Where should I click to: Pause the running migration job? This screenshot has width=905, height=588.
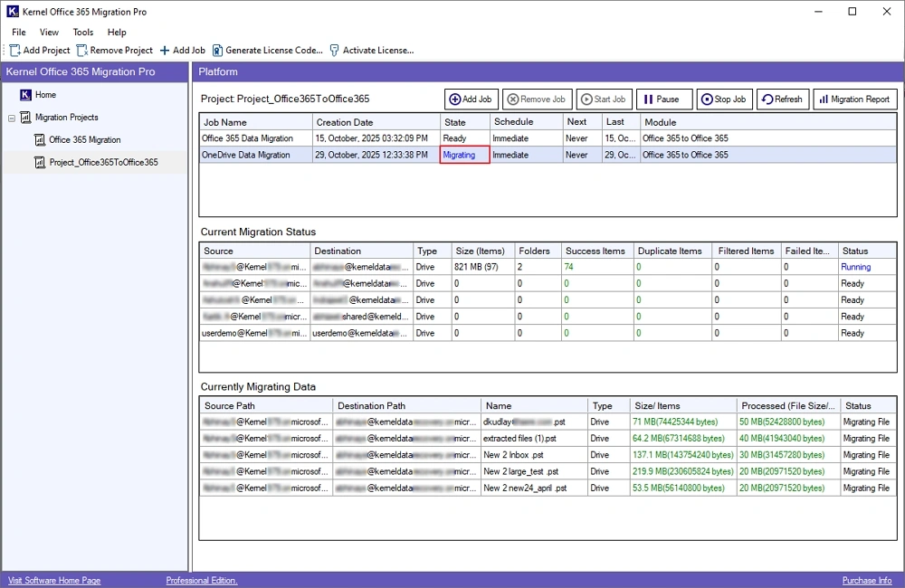pyautogui.click(x=663, y=100)
